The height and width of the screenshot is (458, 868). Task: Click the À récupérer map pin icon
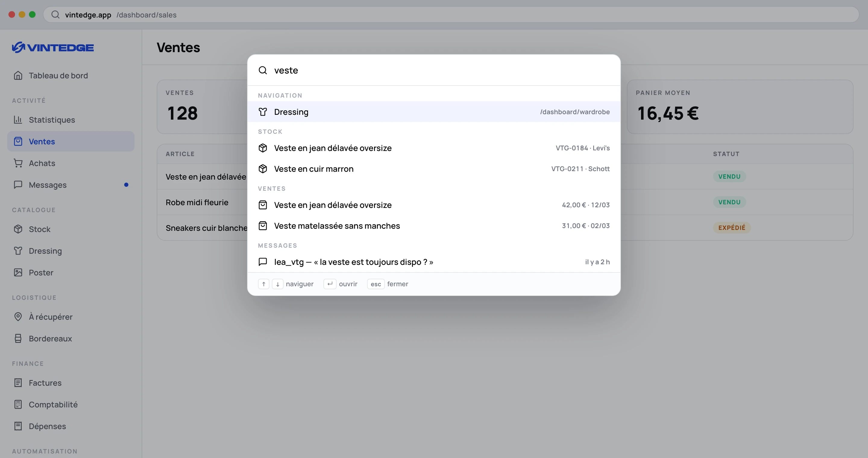pos(18,317)
